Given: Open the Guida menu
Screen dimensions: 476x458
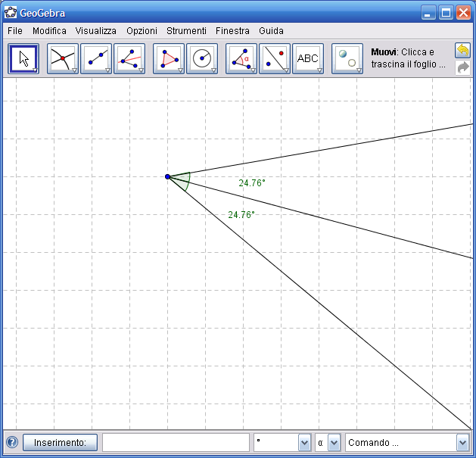Looking at the screenshot, I should coord(271,31).
